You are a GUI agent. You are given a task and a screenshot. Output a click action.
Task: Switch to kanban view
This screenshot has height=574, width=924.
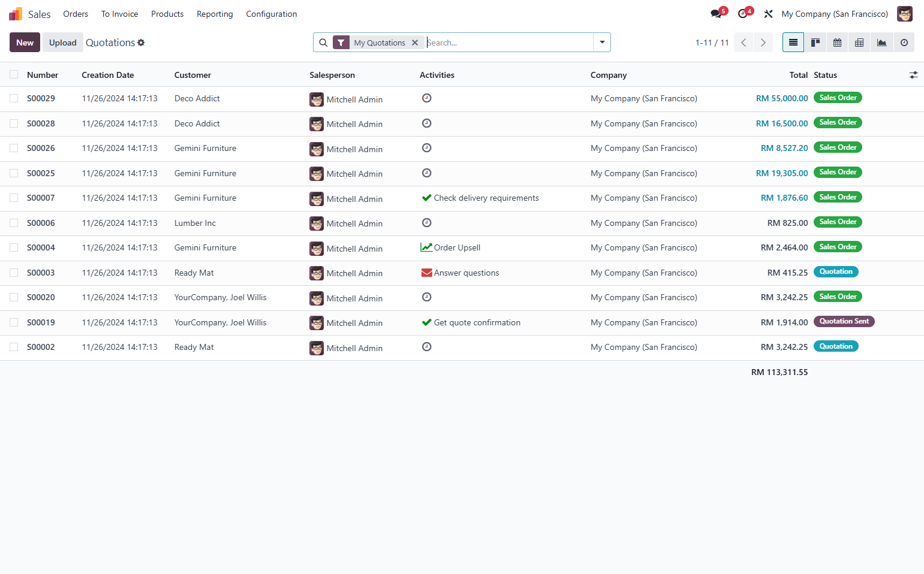[815, 43]
